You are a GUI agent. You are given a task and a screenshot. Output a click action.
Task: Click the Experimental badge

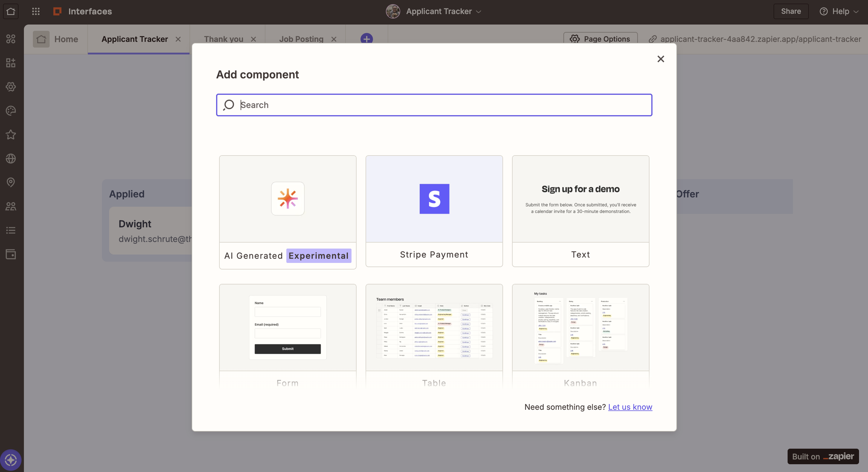(x=319, y=255)
